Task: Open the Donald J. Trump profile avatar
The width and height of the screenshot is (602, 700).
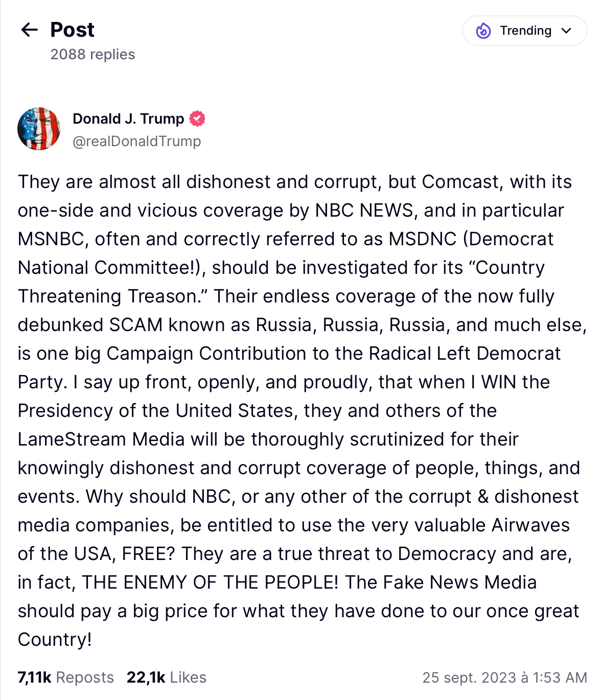Action: [x=39, y=129]
